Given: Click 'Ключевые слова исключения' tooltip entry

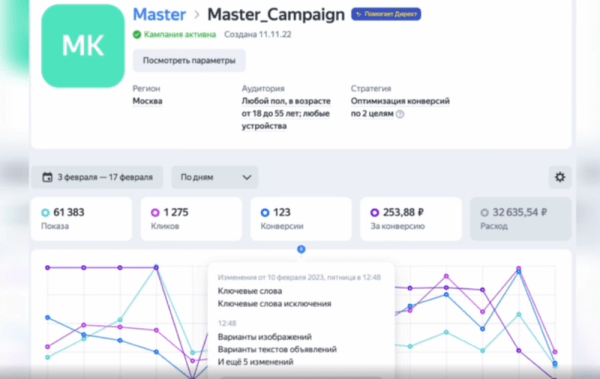Looking at the screenshot, I should pyautogui.click(x=274, y=304).
